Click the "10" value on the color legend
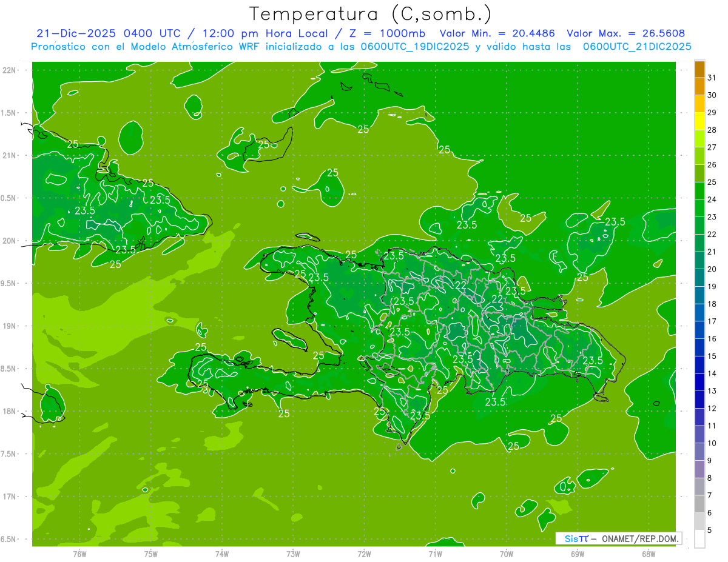The height and width of the screenshot is (562, 728). click(x=712, y=443)
